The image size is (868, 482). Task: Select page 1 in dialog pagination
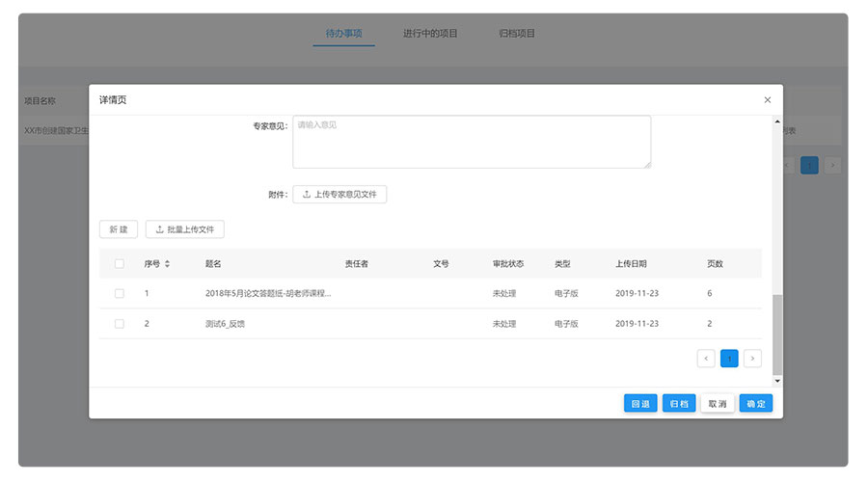(729, 359)
